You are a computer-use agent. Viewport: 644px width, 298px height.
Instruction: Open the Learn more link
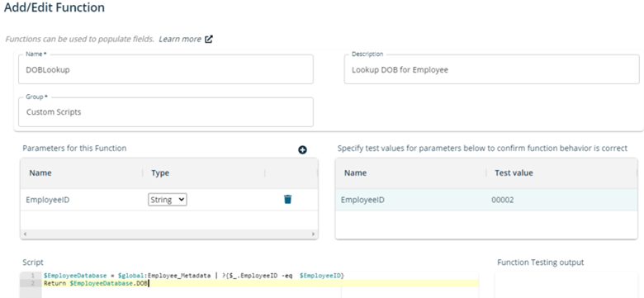pyautogui.click(x=180, y=39)
